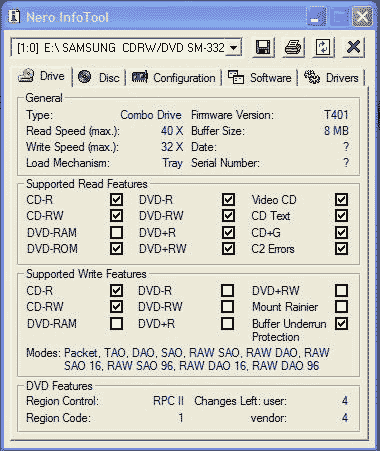380x451 pixels.
Task: Switch to the Drive tab
Action: click(42, 76)
